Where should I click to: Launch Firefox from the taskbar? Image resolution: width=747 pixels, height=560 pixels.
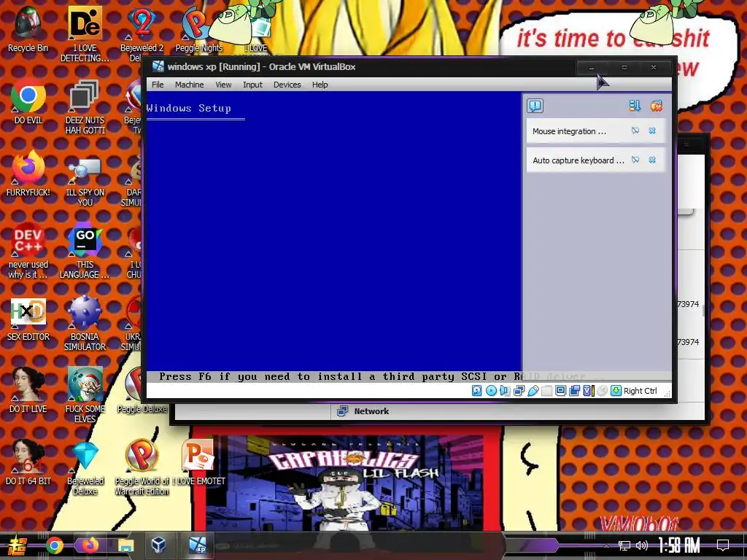[x=90, y=545]
